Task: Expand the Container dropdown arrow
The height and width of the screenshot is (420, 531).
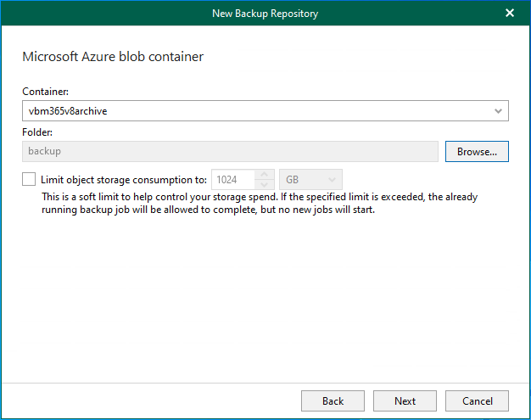Action: click(x=498, y=111)
